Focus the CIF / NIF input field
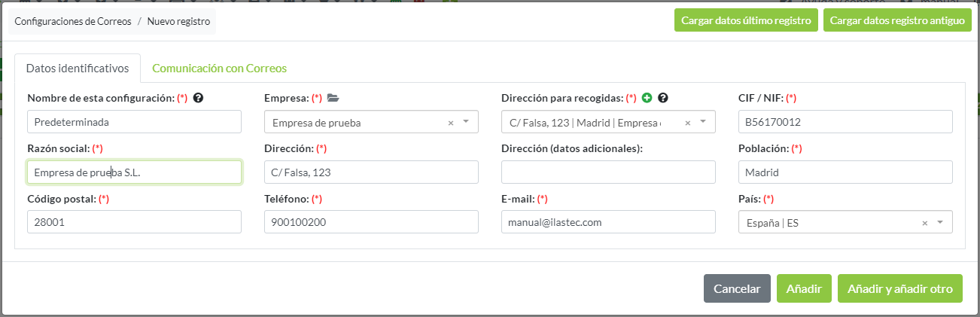The height and width of the screenshot is (317, 980). tap(845, 122)
